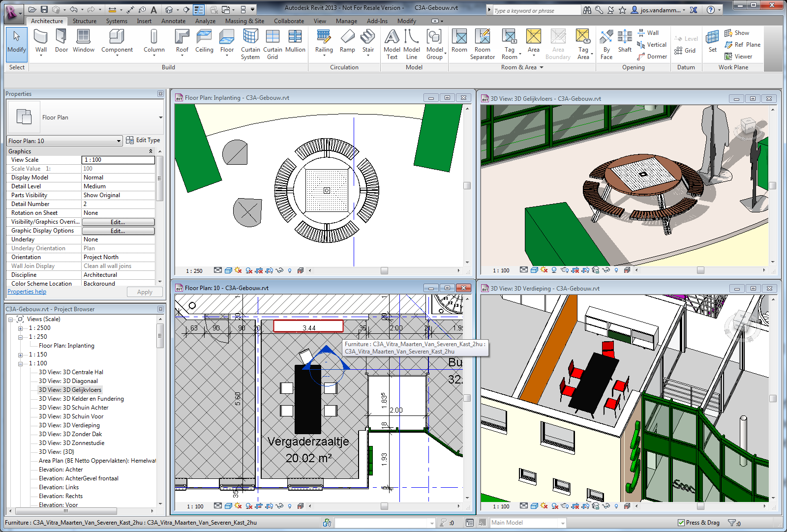Toggle shadows in Floor Plan: 10 view bar
Image resolution: width=787 pixels, height=532 pixels.
(x=249, y=506)
